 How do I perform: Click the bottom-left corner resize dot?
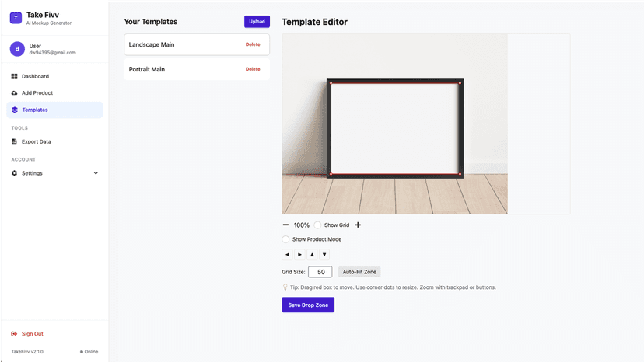pos(331,174)
